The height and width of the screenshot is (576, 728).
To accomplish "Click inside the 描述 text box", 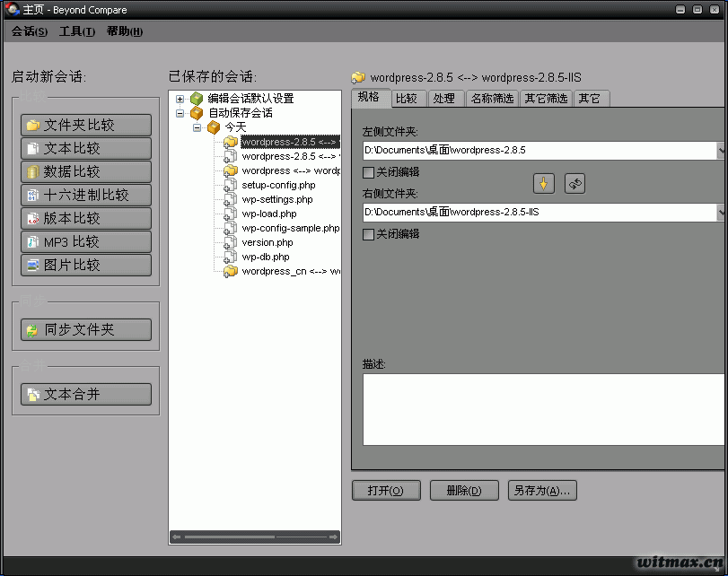I will click(x=544, y=409).
